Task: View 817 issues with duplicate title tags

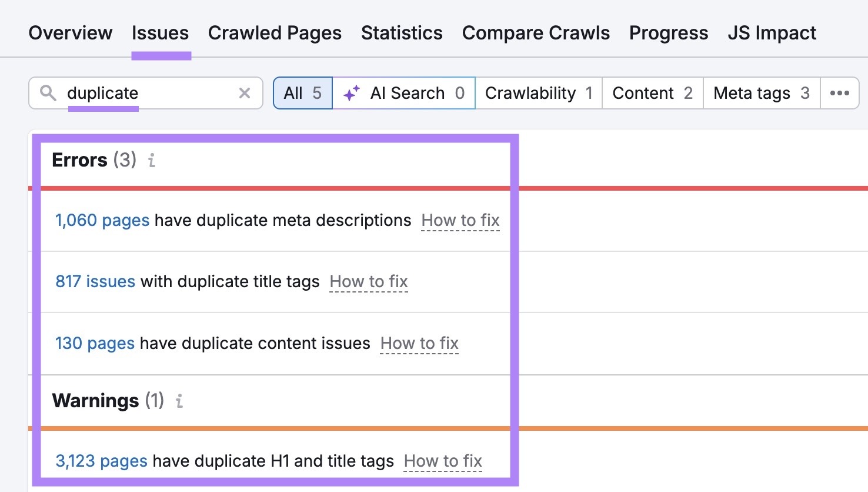Action: click(x=95, y=281)
